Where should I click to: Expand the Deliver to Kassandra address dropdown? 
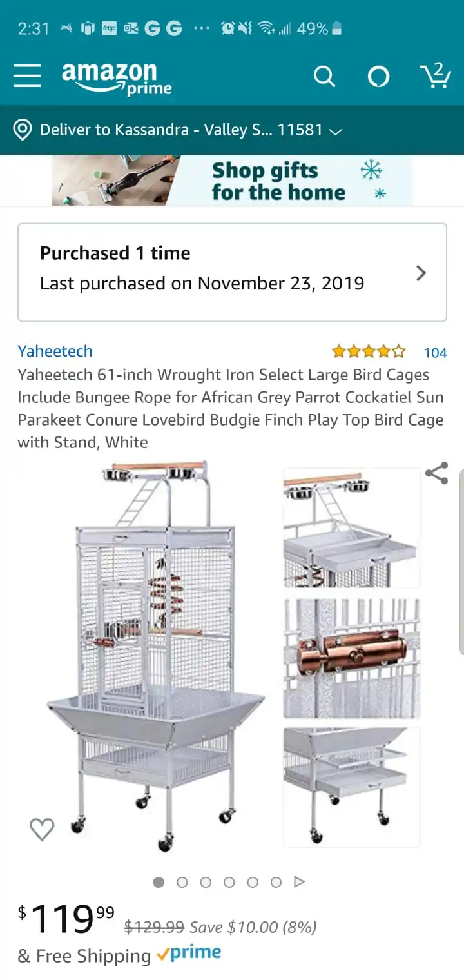335,131
